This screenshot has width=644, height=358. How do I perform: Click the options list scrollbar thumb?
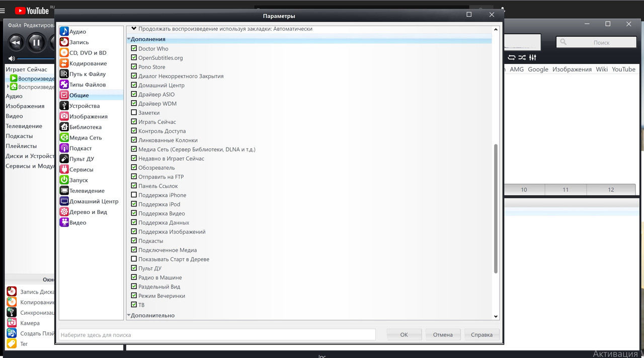[x=496, y=209]
